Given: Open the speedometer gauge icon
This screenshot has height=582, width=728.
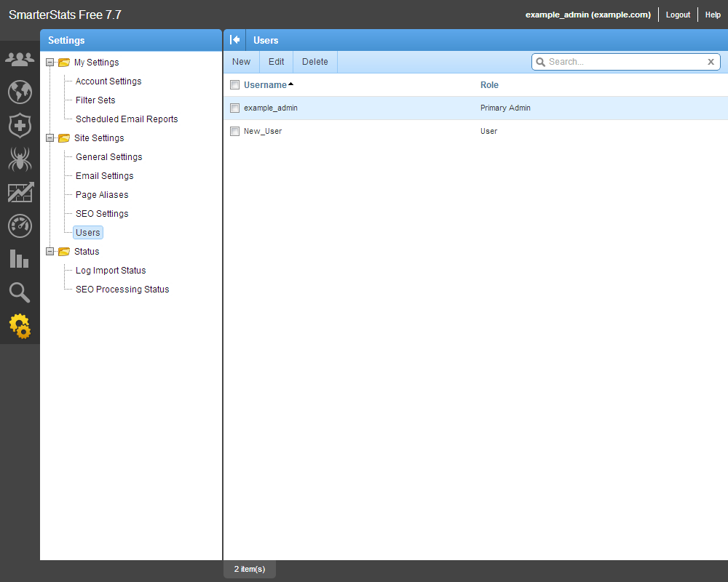Looking at the screenshot, I should 20,226.
